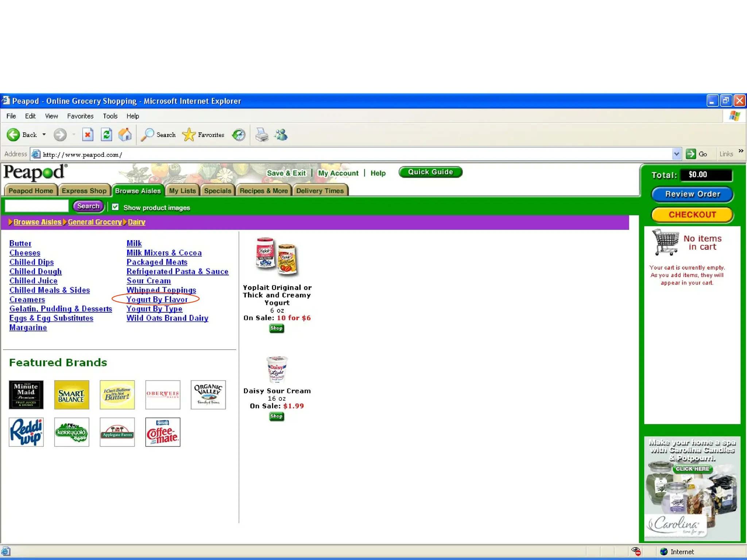Expand the address bar dropdown
This screenshot has height=560, width=747.
[676, 154]
